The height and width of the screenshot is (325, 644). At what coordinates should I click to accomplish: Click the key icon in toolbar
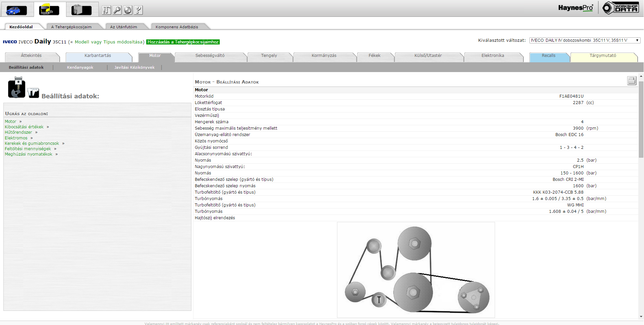point(117,10)
